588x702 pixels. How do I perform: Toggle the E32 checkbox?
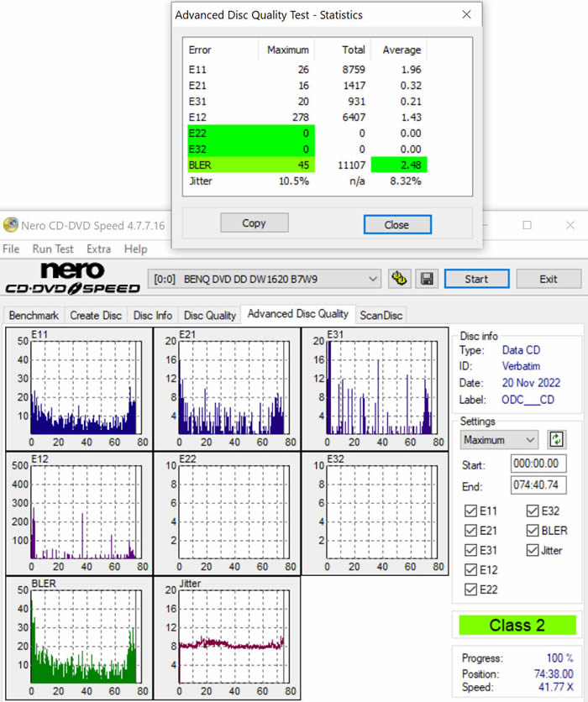pyautogui.click(x=533, y=511)
